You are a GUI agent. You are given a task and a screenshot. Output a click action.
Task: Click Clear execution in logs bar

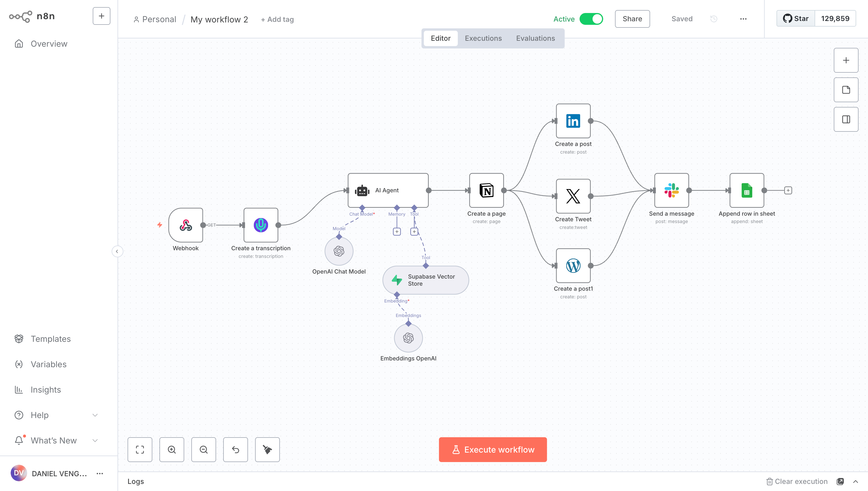[797, 481]
